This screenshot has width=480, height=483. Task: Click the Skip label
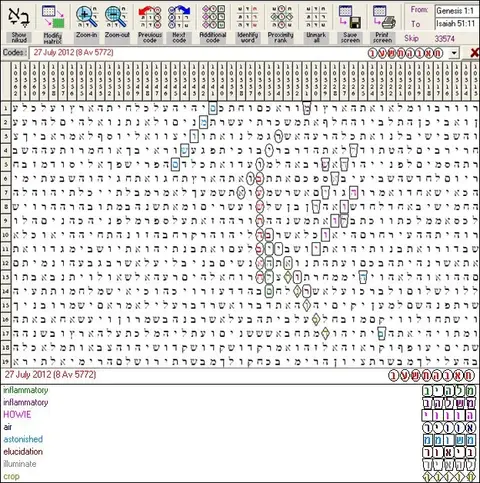click(411, 39)
